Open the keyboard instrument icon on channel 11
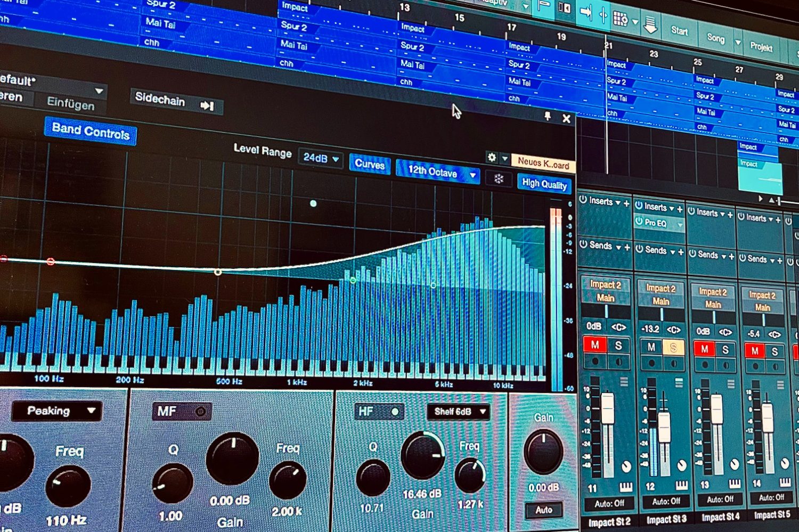 click(x=625, y=487)
